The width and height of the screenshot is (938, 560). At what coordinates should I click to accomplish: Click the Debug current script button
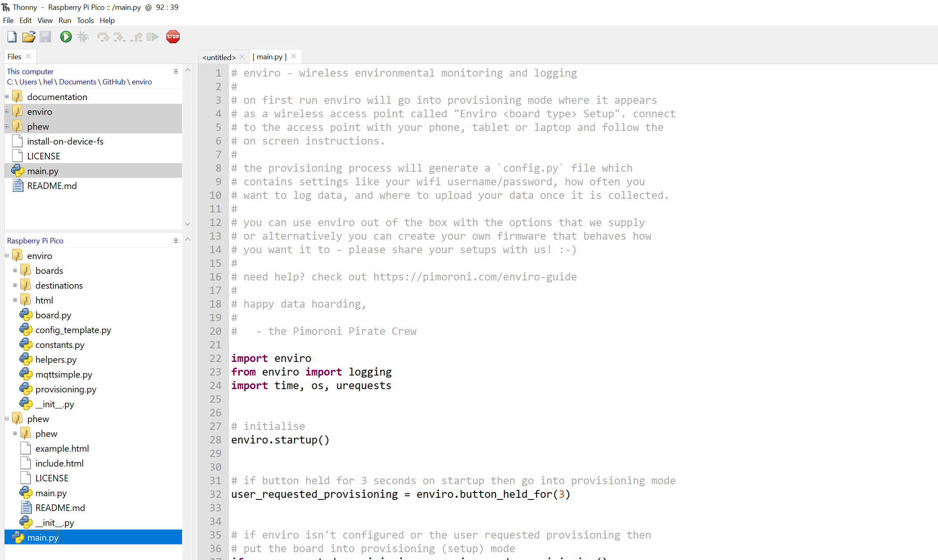click(83, 37)
